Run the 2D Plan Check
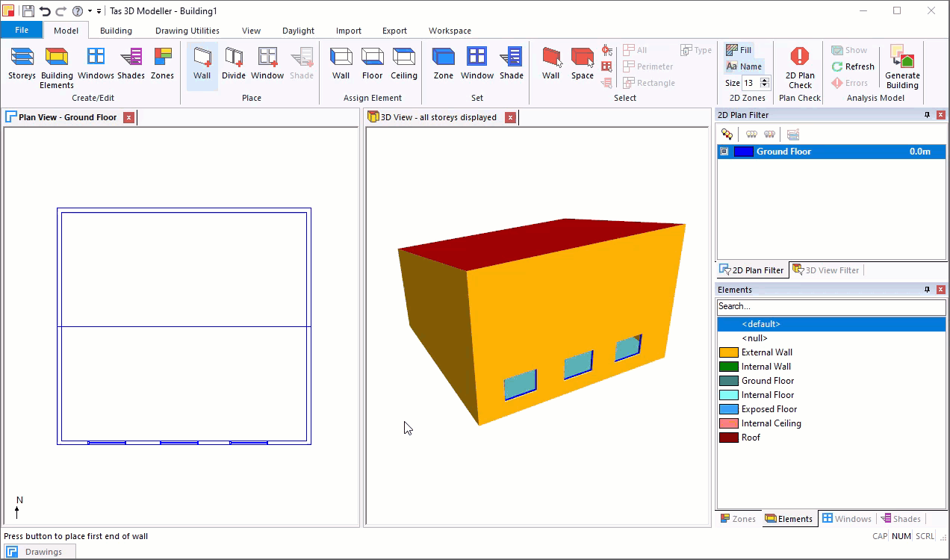 click(800, 67)
